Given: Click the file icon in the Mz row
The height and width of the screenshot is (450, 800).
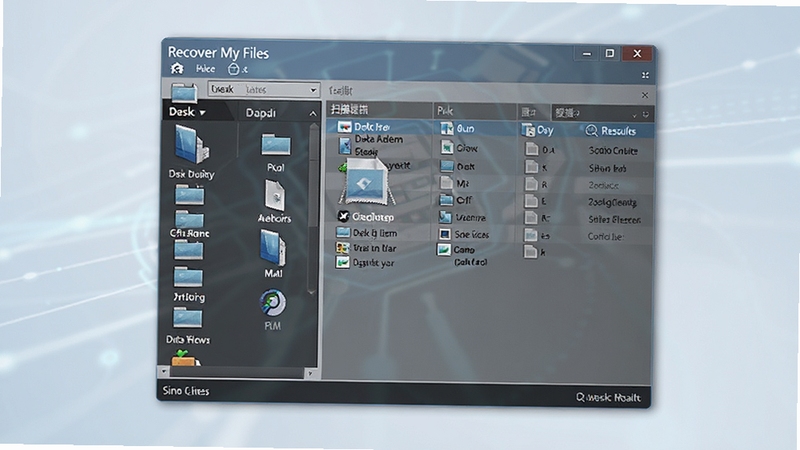Looking at the screenshot, I should coord(446,183).
